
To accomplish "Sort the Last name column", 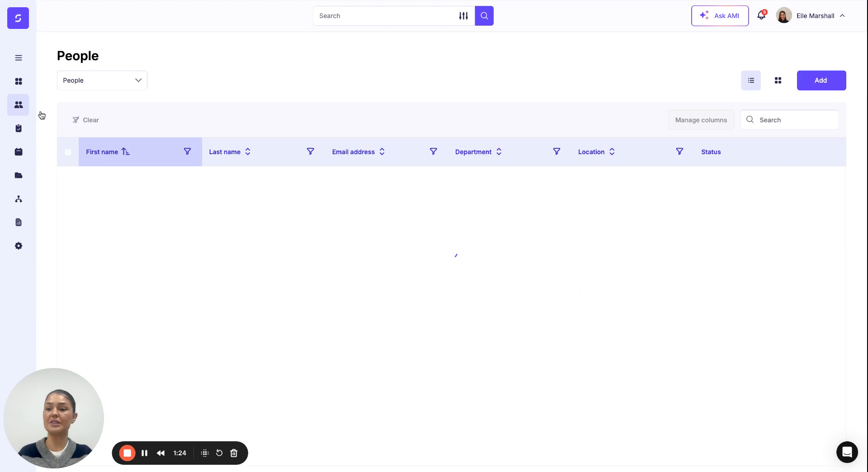I will point(247,152).
